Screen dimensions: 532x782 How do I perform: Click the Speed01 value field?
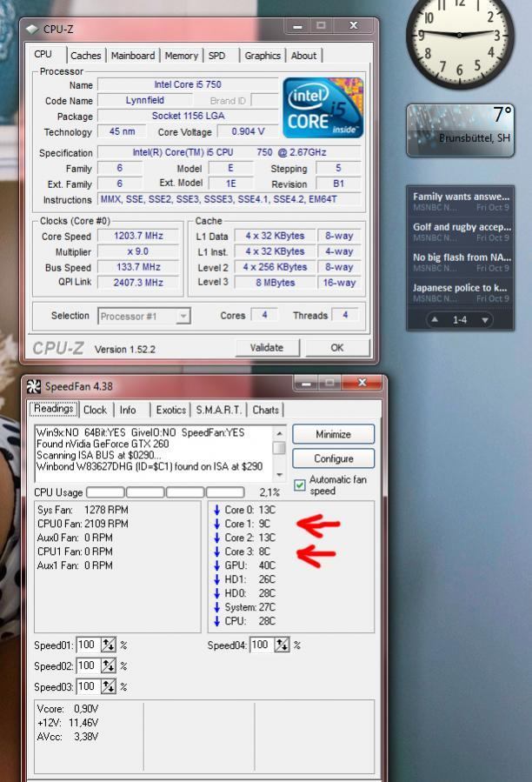[x=89, y=645]
